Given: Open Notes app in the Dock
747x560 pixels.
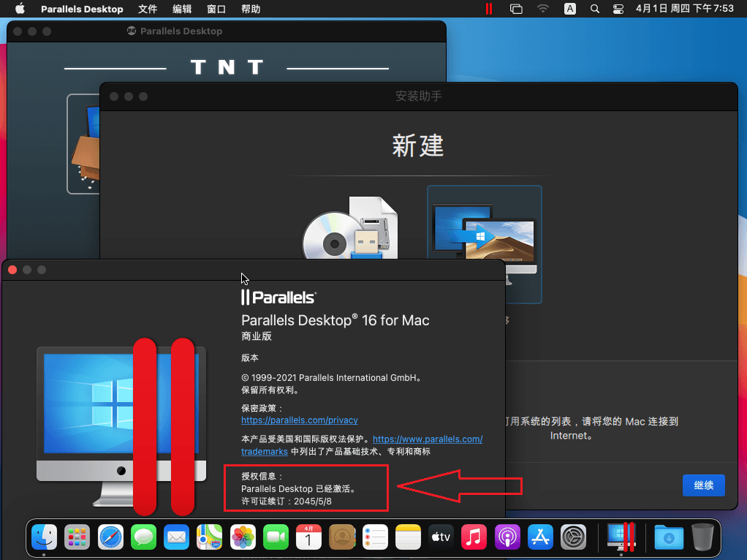Looking at the screenshot, I should [409, 537].
